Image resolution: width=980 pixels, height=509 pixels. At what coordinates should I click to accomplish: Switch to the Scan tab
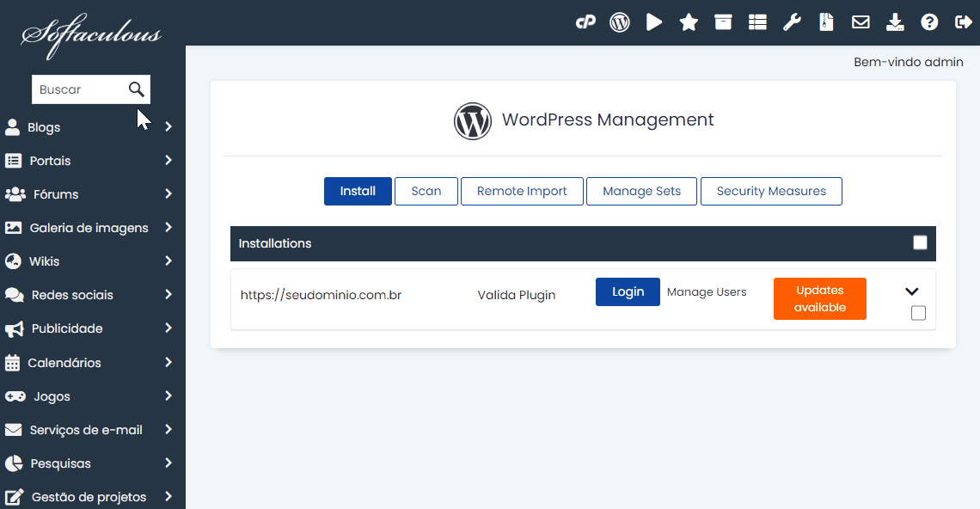[x=426, y=192]
